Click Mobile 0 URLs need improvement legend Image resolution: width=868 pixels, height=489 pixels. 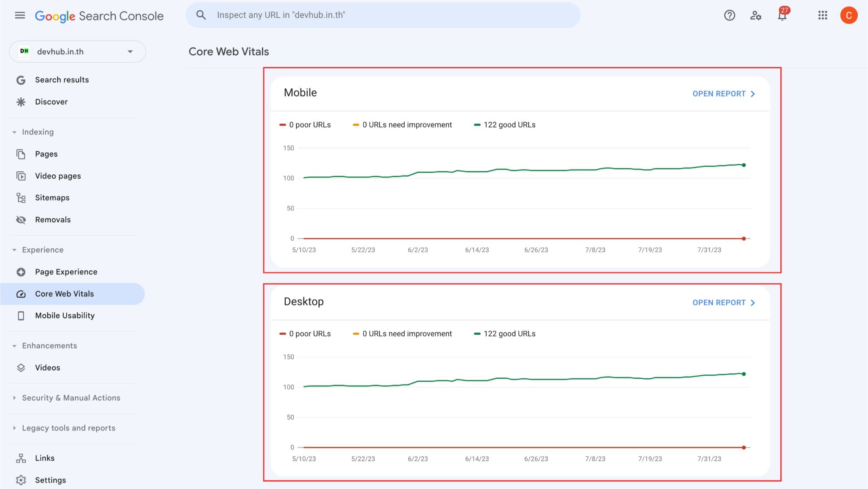(x=402, y=125)
